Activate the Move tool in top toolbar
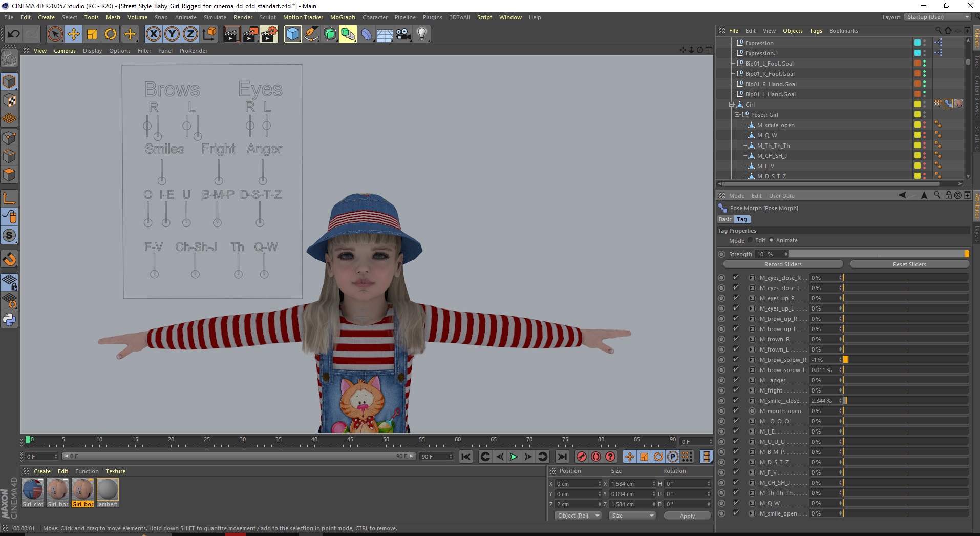980x536 pixels. [x=74, y=34]
